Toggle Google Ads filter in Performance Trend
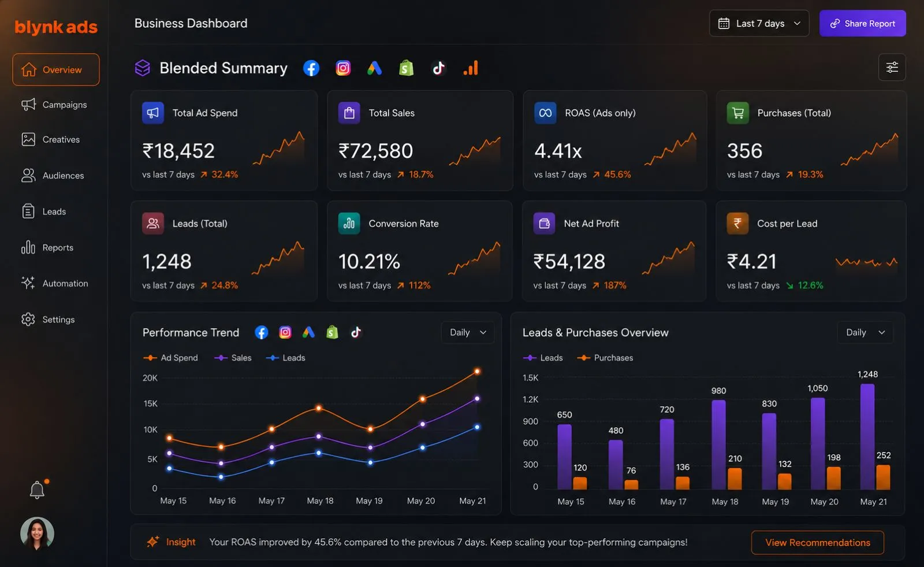The width and height of the screenshot is (924, 567). [x=309, y=332]
